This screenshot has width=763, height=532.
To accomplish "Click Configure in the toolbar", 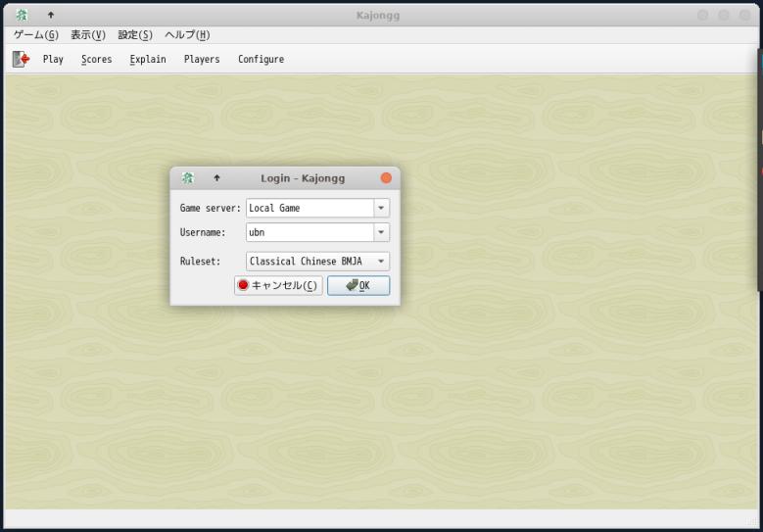I will click(x=261, y=59).
